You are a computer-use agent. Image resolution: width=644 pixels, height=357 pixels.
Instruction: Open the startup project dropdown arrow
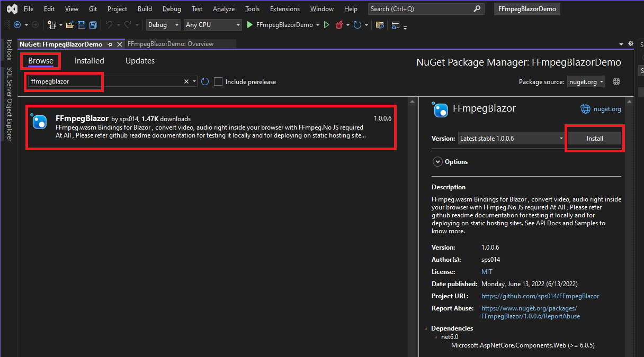318,25
